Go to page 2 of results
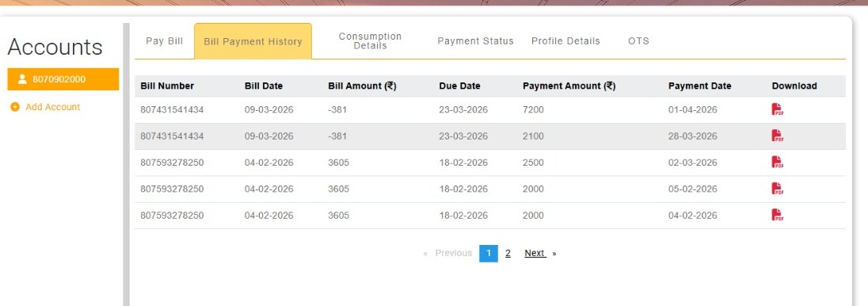The image size is (868, 306). [x=508, y=254]
